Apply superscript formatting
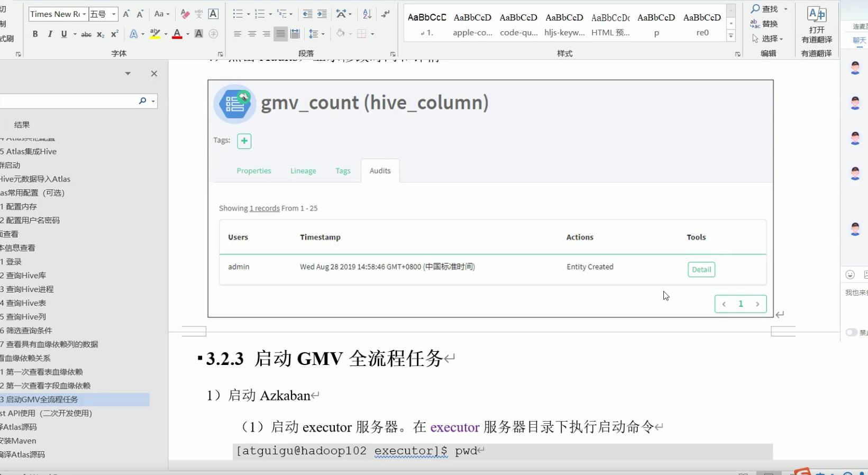The height and width of the screenshot is (475, 868). pos(114,34)
